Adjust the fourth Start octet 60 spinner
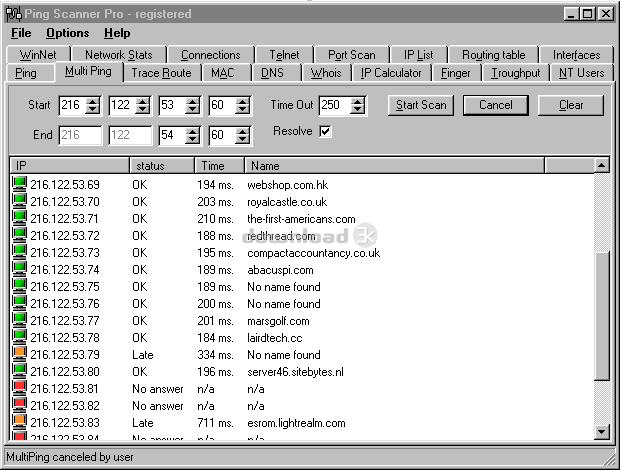Image resolution: width=620 pixels, height=470 pixels. (242, 106)
